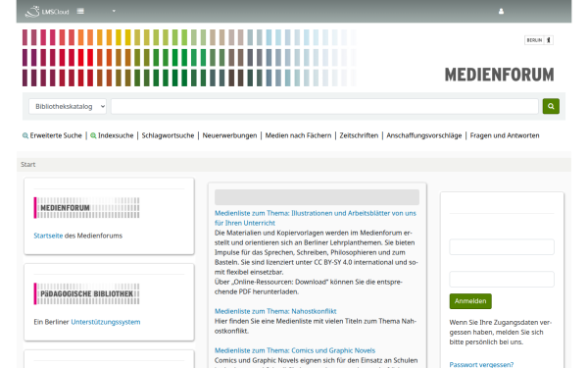Image resolution: width=588 pixels, height=368 pixels.
Task: Open Erweiterte Suche
Action: [56, 135]
